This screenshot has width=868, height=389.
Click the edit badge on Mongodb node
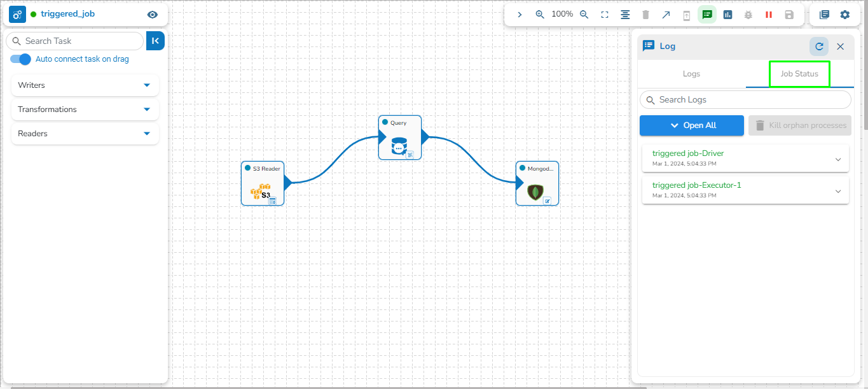(547, 201)
